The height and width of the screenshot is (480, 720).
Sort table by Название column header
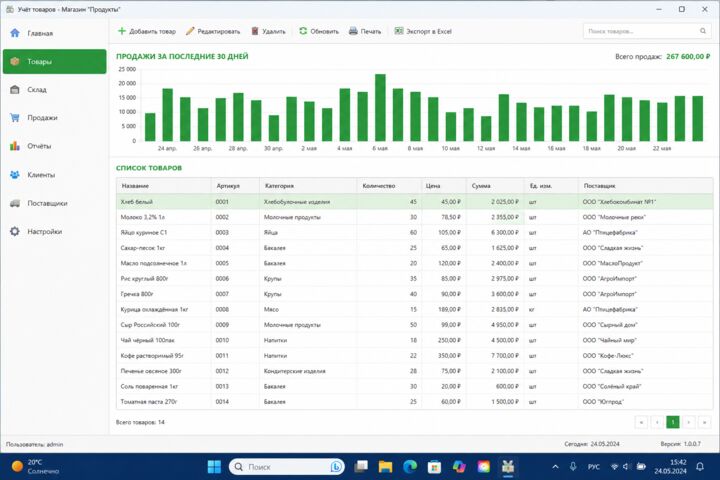[164, 186]
